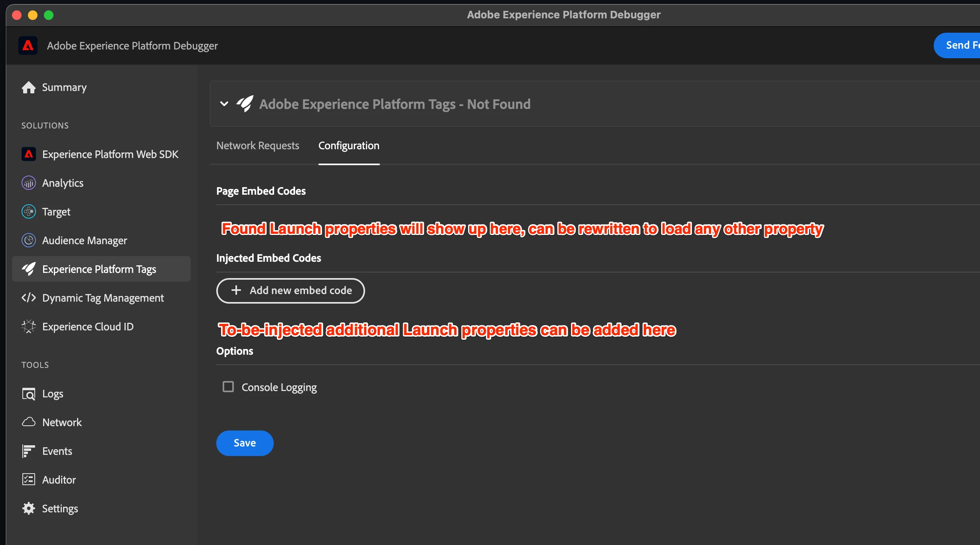Click Add new embed code button

pyautogui.click(x=290, y=291)
